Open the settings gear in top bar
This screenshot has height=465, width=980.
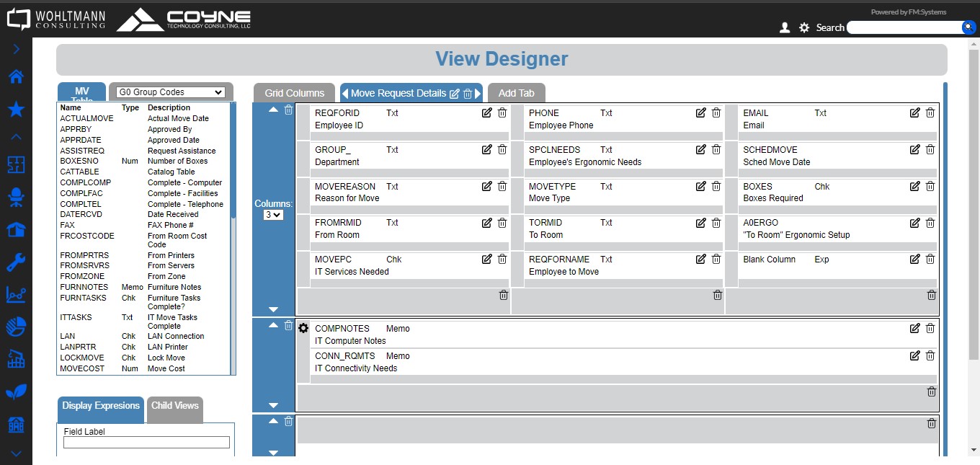coord(804,27)
